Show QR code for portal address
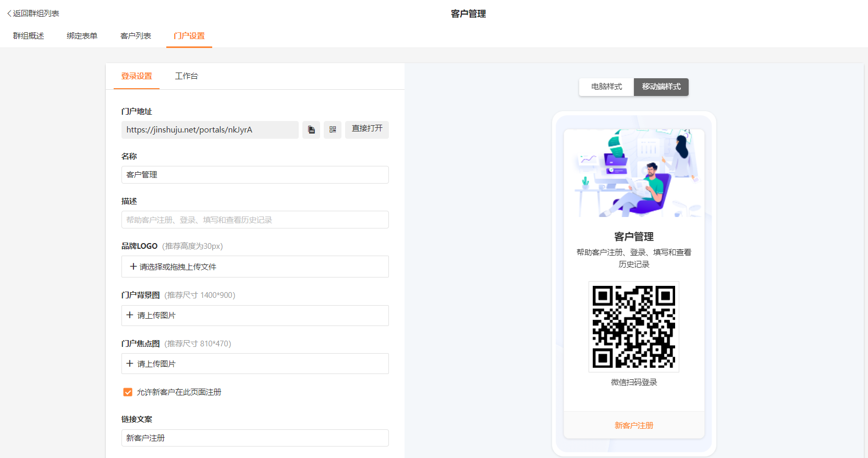The width and height of the screenshot is (868, 458). 333,130
